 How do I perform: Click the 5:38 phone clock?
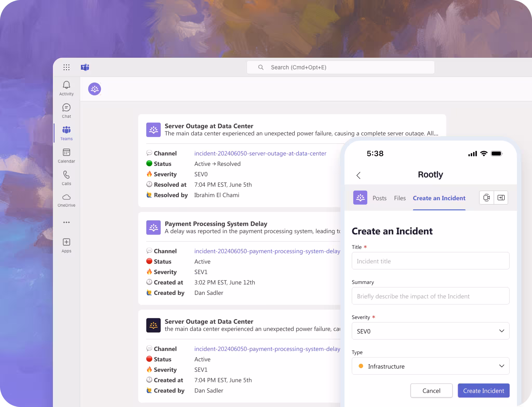(375, 153)
